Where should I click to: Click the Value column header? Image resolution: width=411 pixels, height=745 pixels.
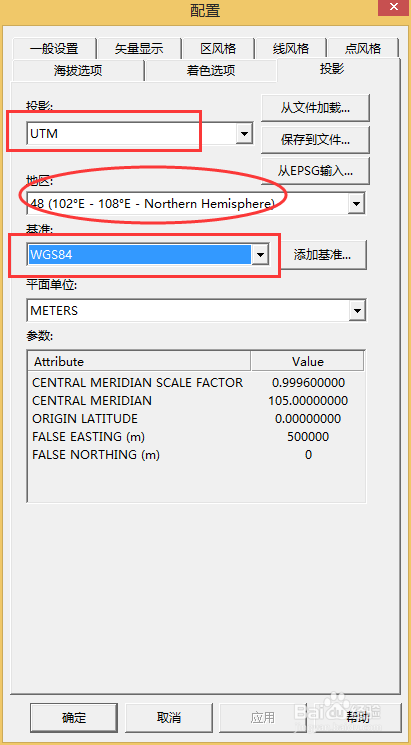coord(308,362)
